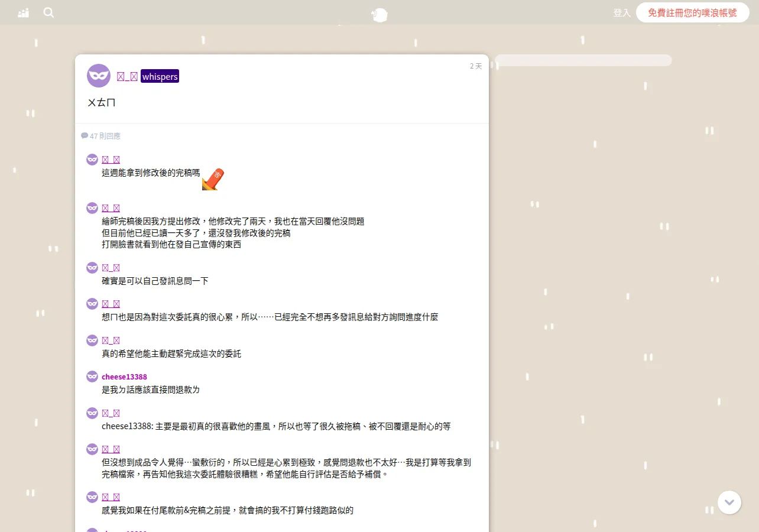Click reply text starting '想ㄇ也是因為對這次委託真的很心累'

pos(270,317)
